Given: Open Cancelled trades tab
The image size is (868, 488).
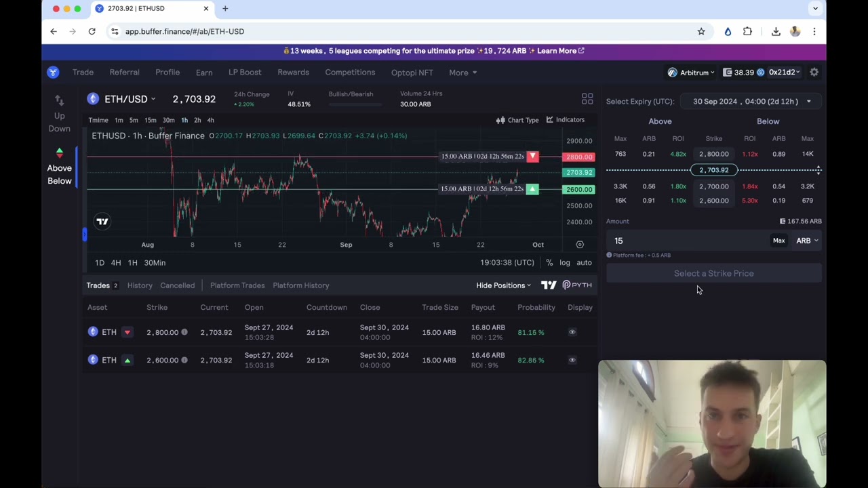Looking at the screenshot, I should [x=177, y=285].
